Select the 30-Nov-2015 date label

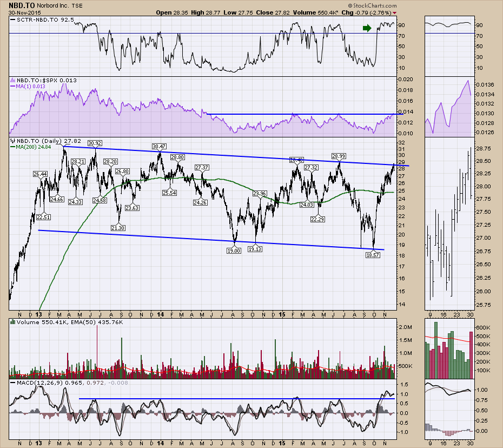[x=25, y=13]
